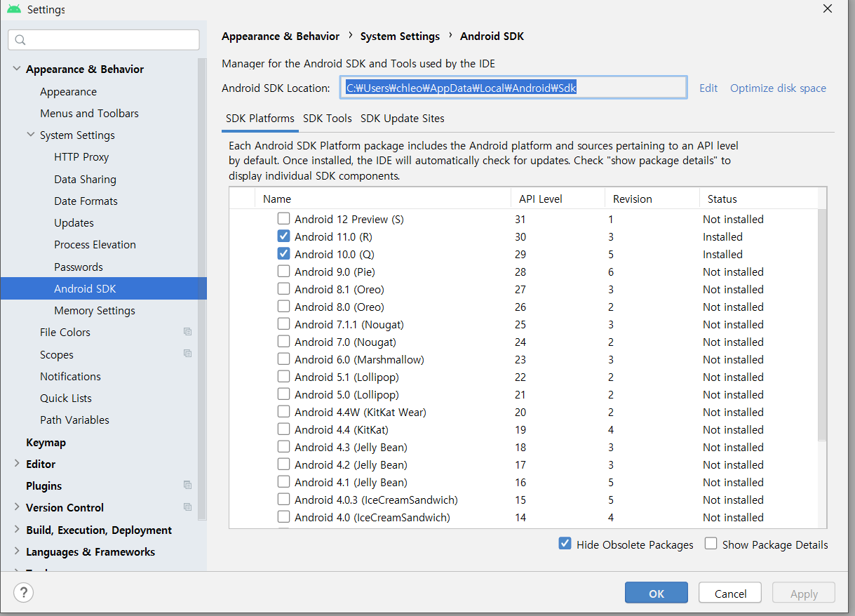The height and width of the screenshot is (616, 855).
Task: Toggle the Hide Obsolete Packages checkbox
Action: click(x=565, y=544)
